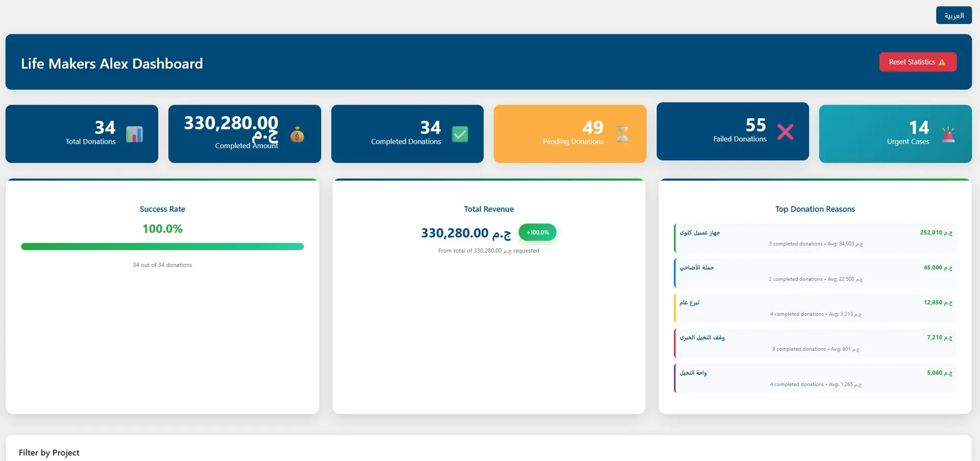The width and height of the screenshot is (980, 461).
Task: Click the 5,060 amount in donation reasons
Action: click(x=940, y=373)
